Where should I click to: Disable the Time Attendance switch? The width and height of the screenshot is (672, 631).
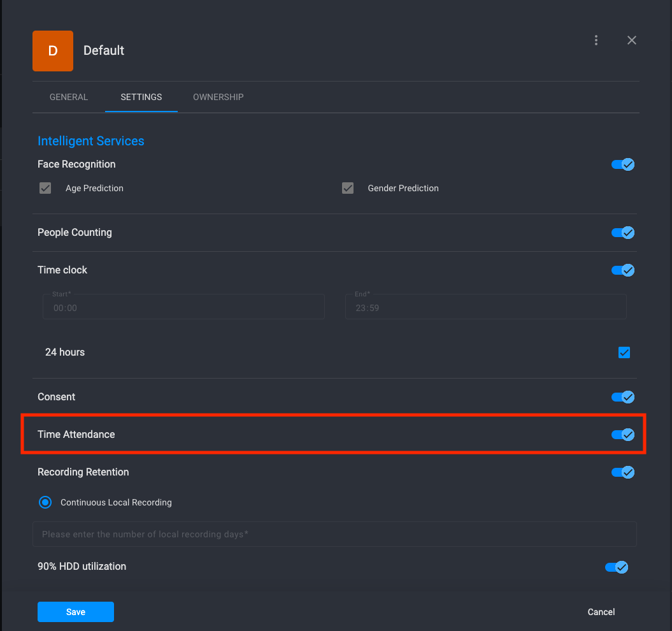pos(623,435)
